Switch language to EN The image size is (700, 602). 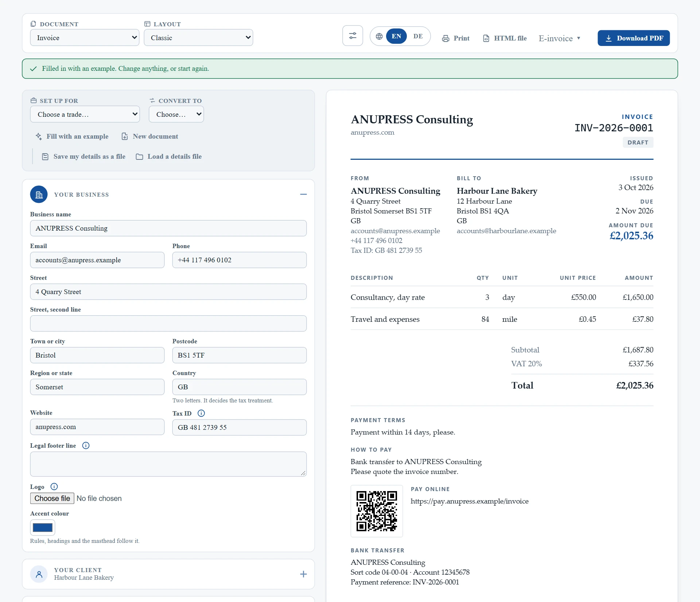click(x=396, y=36)
